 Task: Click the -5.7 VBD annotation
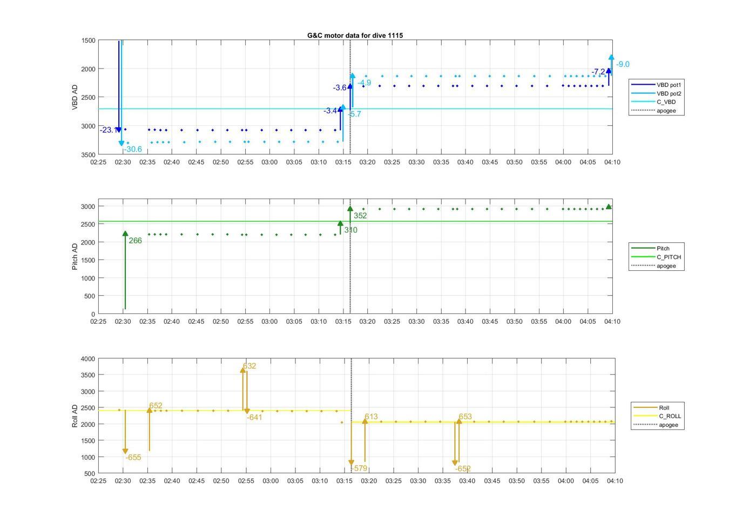[355, 114]
